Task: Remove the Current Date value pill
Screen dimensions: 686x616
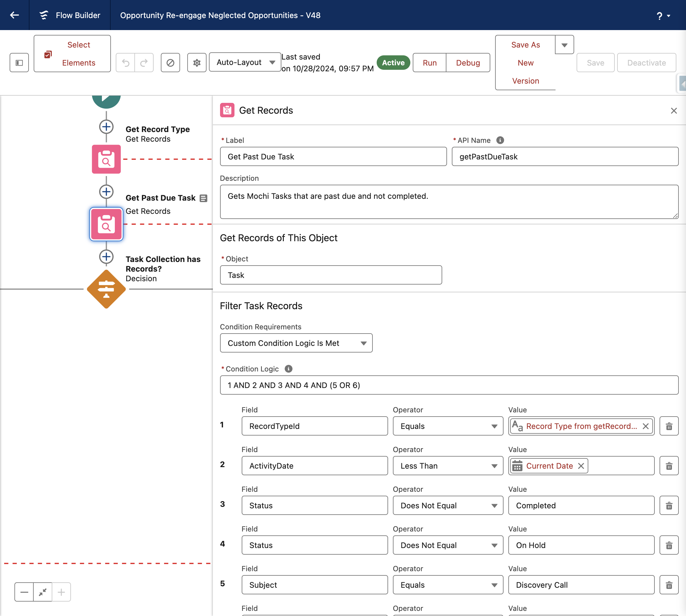Action: pos(581,466)
